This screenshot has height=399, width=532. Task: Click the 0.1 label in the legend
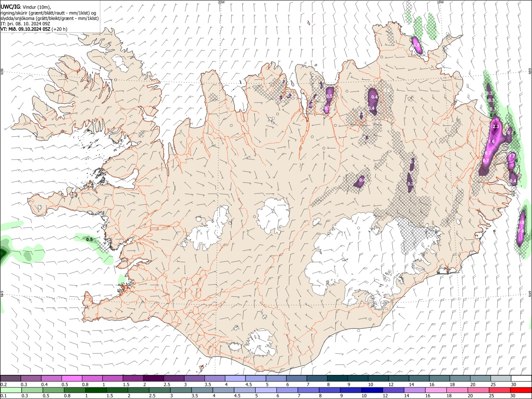[4, 396]
